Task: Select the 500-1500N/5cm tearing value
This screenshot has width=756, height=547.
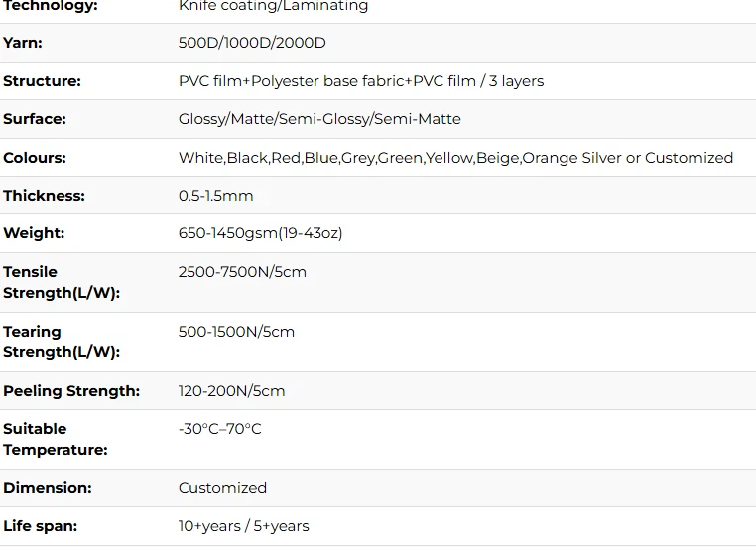Action: [x=236, y=332]
